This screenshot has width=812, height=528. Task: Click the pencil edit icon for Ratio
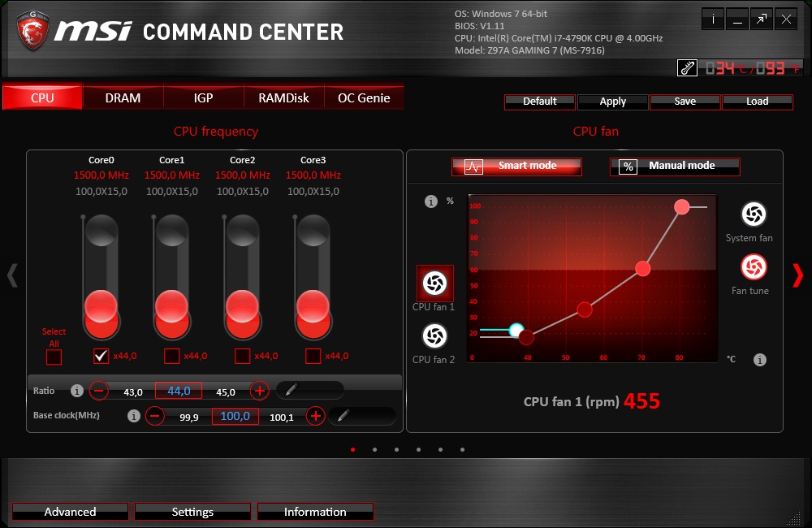click(292, 390)
